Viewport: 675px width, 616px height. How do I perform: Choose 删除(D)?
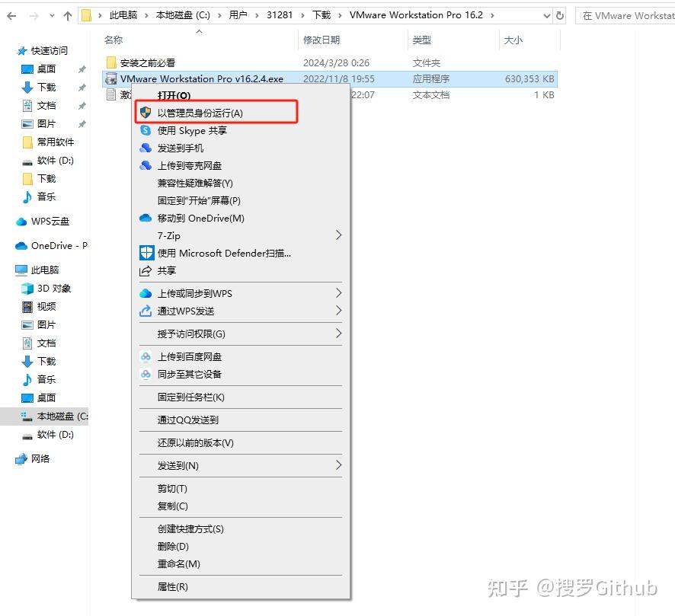[x=173, y=547]
